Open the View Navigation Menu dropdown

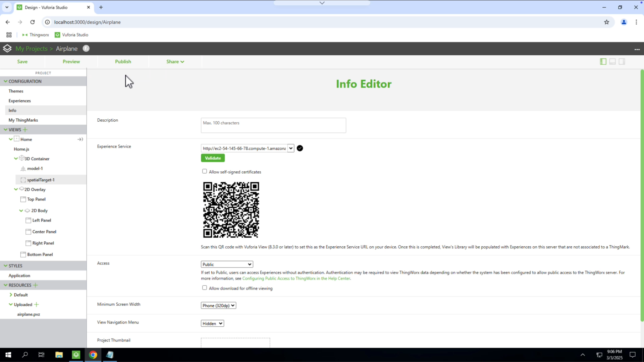(x=212, y=323)
